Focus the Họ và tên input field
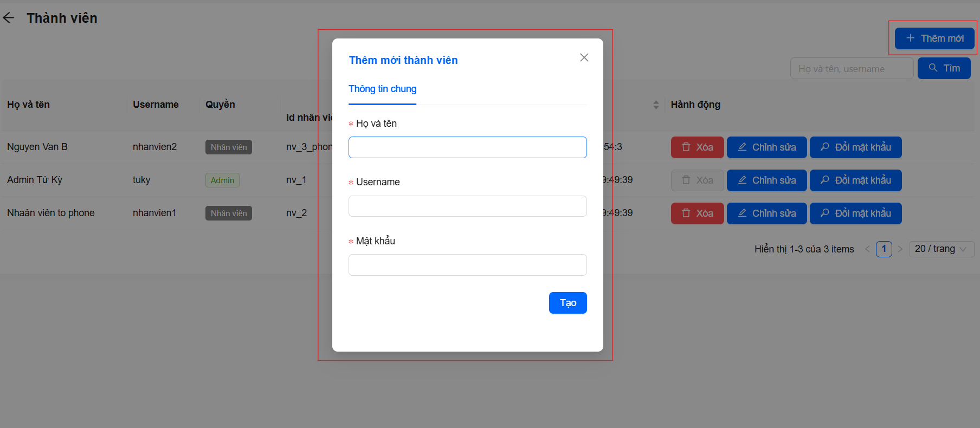 click(467, 147)
